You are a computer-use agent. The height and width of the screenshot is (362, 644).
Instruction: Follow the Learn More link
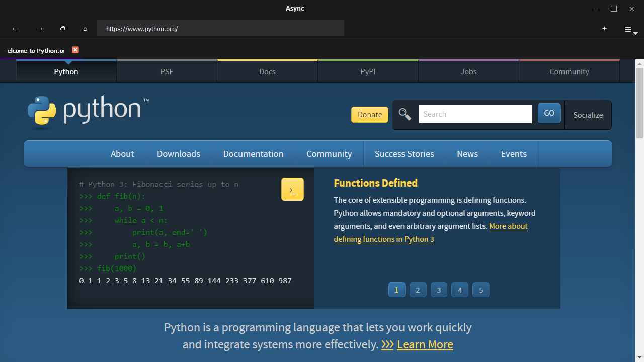pos(425,344)
